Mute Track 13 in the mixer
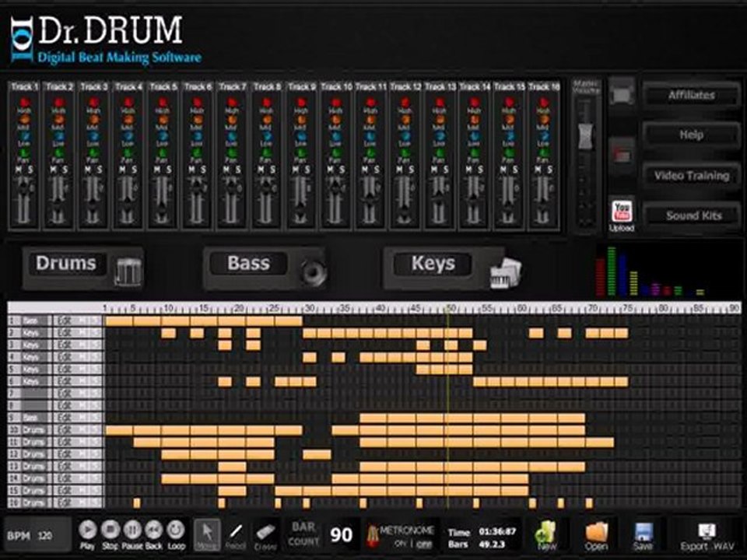Viewport: 747px width, 560px height. coord(434,170)
